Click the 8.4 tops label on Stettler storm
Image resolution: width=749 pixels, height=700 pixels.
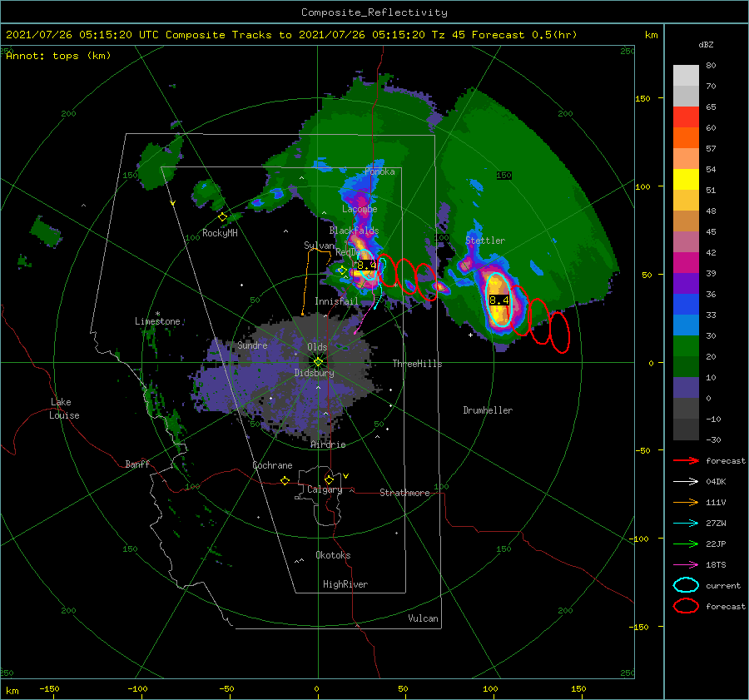(x=499, y=300)
